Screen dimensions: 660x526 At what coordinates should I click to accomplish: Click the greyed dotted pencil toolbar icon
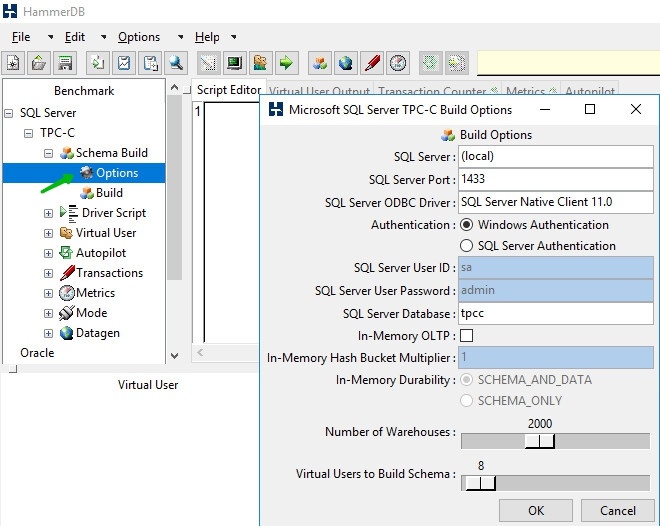click(208, 63)
